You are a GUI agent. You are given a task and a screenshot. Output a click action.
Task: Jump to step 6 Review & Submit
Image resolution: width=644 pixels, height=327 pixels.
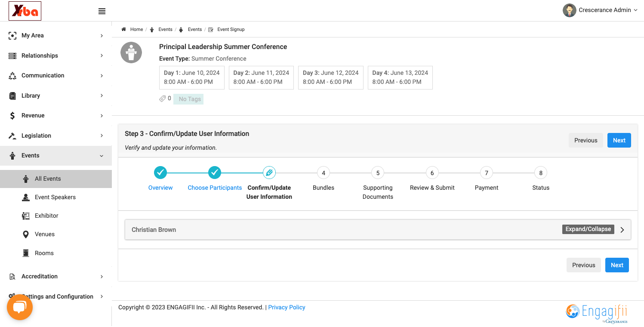click(x=432, y=173)
